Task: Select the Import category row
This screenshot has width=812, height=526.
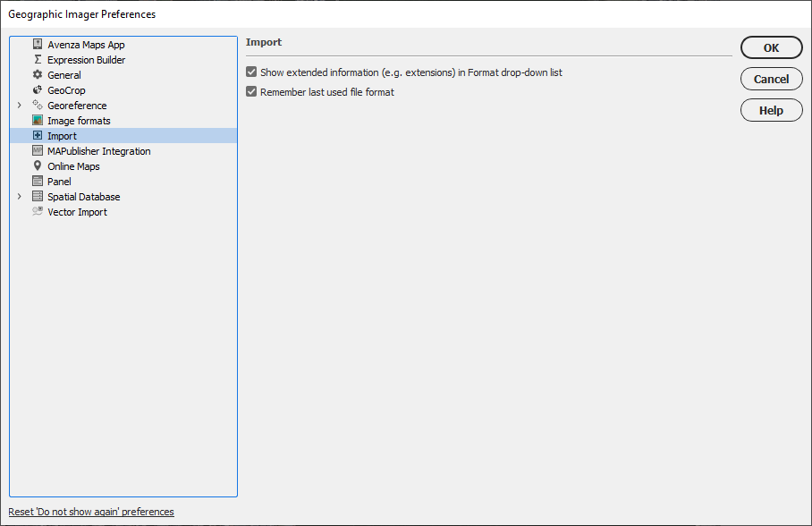Action: 123,136
